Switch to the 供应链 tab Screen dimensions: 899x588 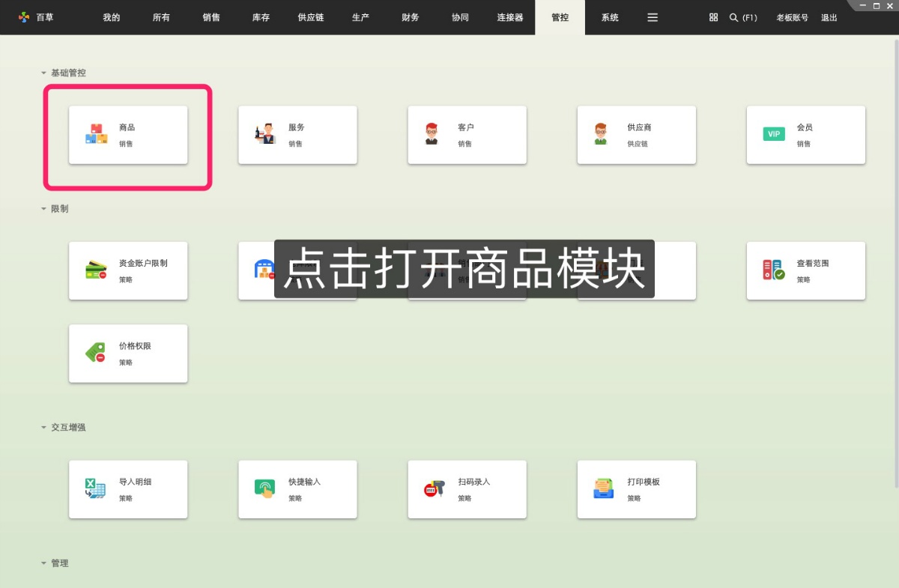311,17
